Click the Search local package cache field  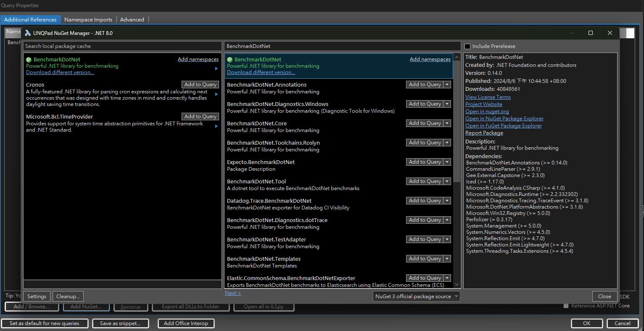(x=122, y=46)
